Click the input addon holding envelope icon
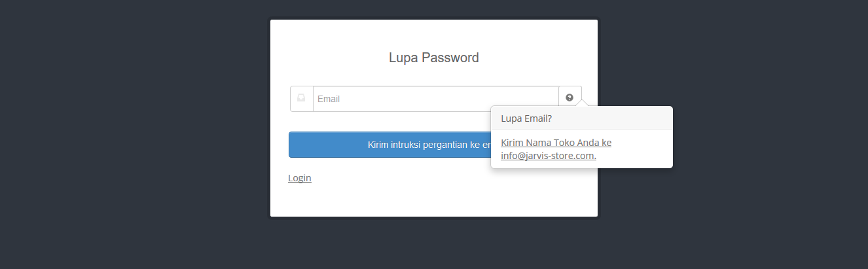868x269 pixels. coord(302,99)
